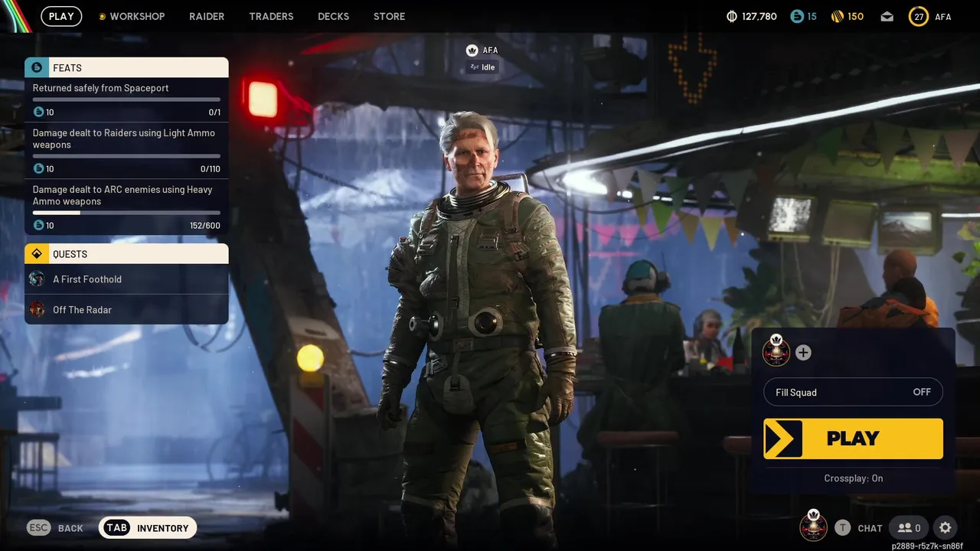
Task: Click the coin currency icon beside 127.780
Action: click(x=732, y=16)
